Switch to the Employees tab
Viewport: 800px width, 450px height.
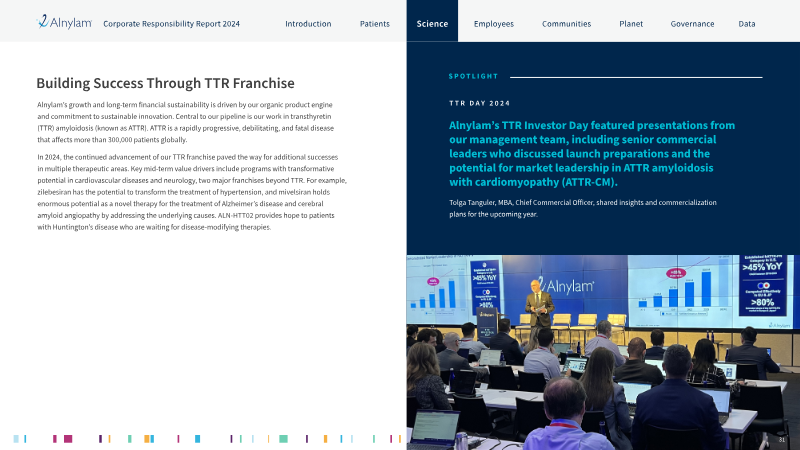point(494,24)
